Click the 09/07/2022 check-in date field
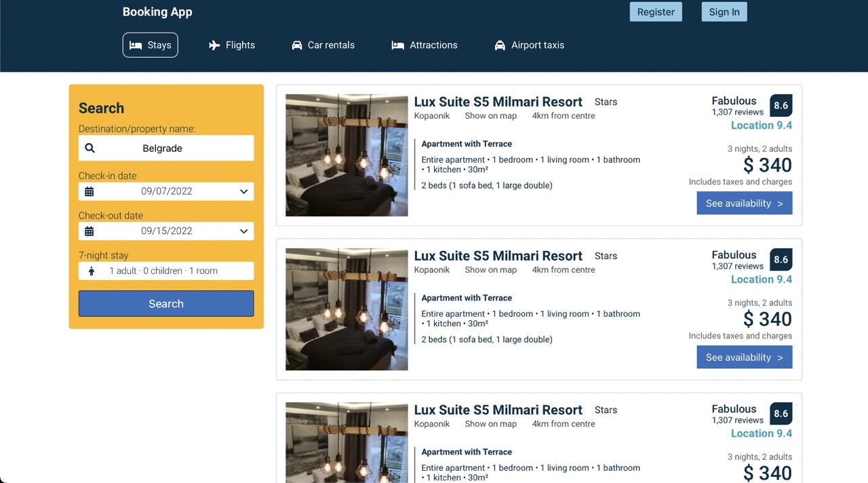 [166, 191]
